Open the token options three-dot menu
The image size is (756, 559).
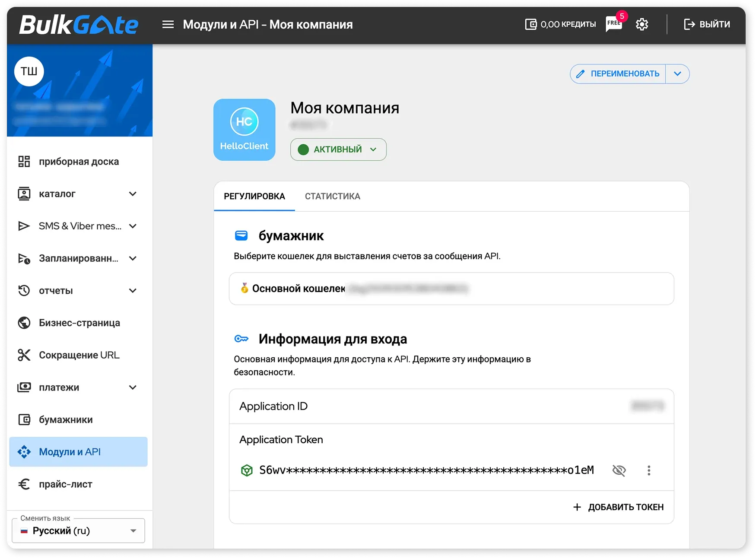[648, 470]
